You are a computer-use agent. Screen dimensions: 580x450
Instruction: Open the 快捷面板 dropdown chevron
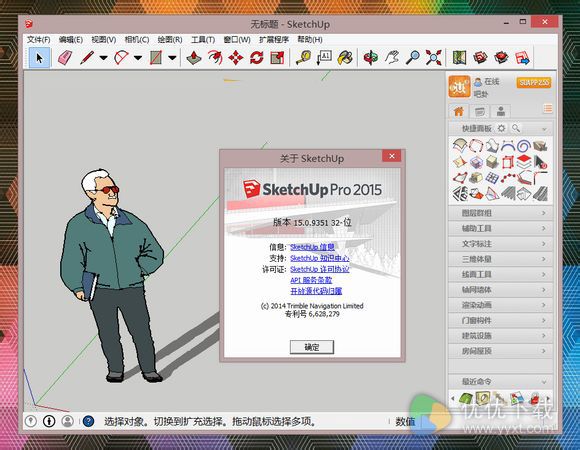[x=544, y=129]
